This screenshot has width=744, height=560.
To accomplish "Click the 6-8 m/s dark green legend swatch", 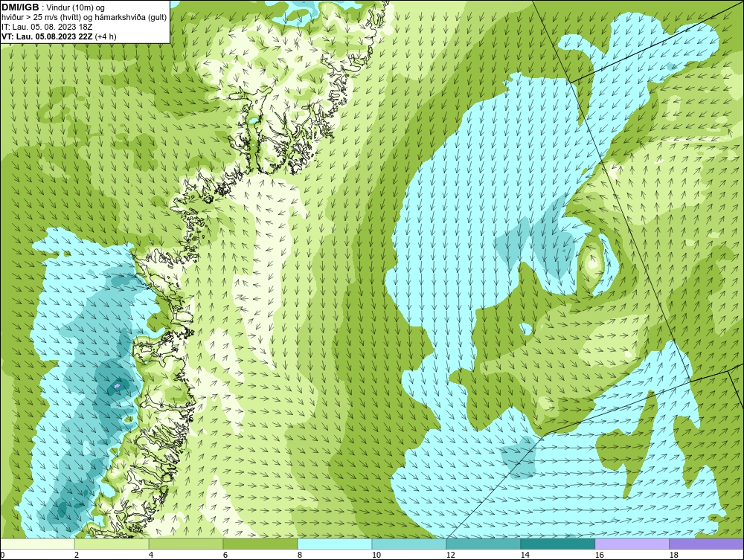I will point(260,544).
